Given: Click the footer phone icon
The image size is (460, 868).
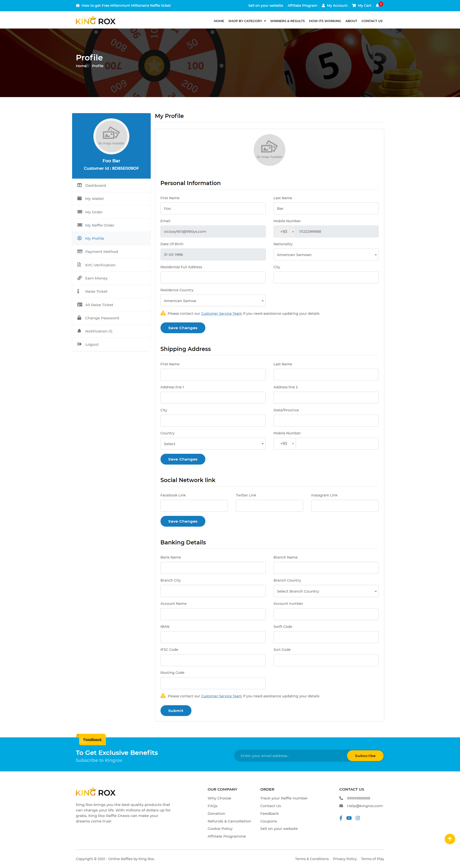Looking at the screenshot, I should point(341,798).
